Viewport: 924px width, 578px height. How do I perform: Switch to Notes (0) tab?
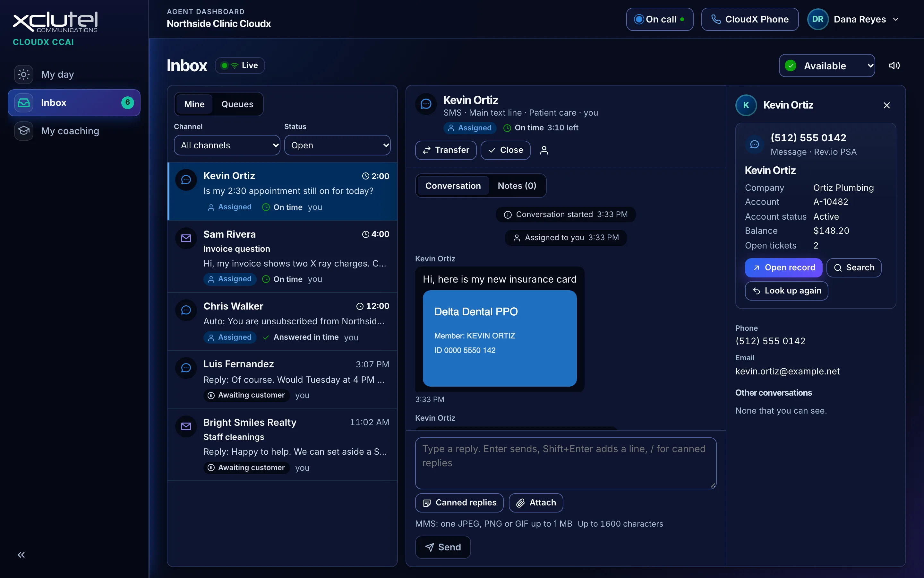click(517, 186)
